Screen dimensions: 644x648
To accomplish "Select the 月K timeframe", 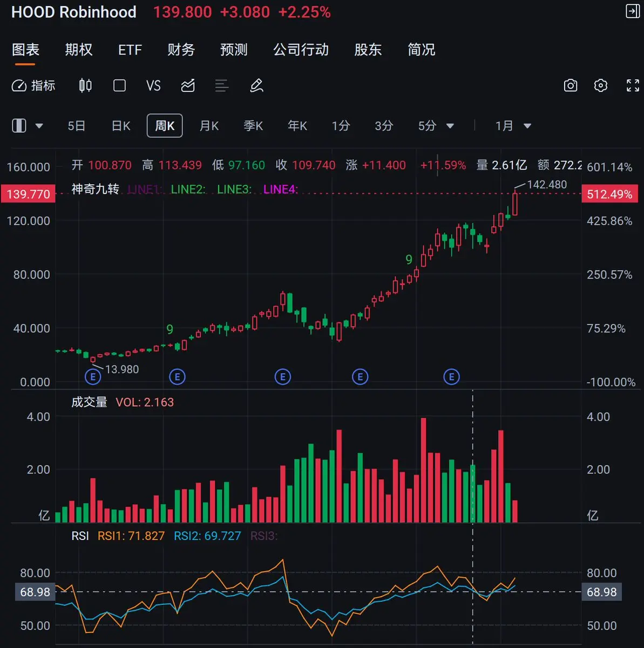I will [209, 126].
